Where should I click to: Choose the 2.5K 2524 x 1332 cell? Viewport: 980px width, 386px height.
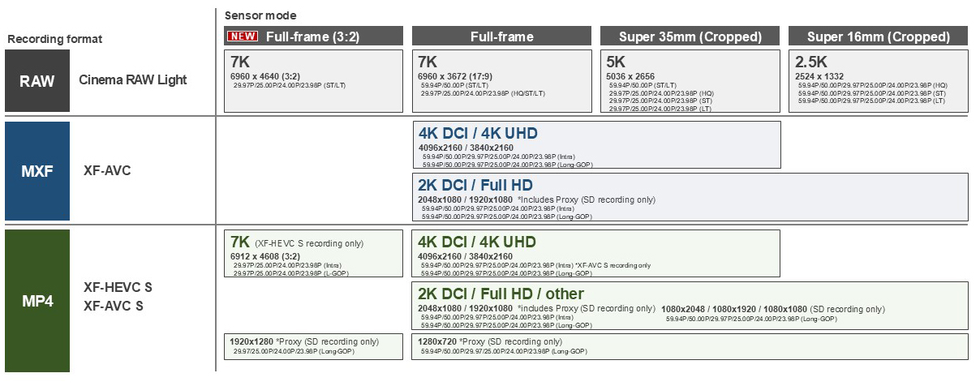click(x=879, y=80)
